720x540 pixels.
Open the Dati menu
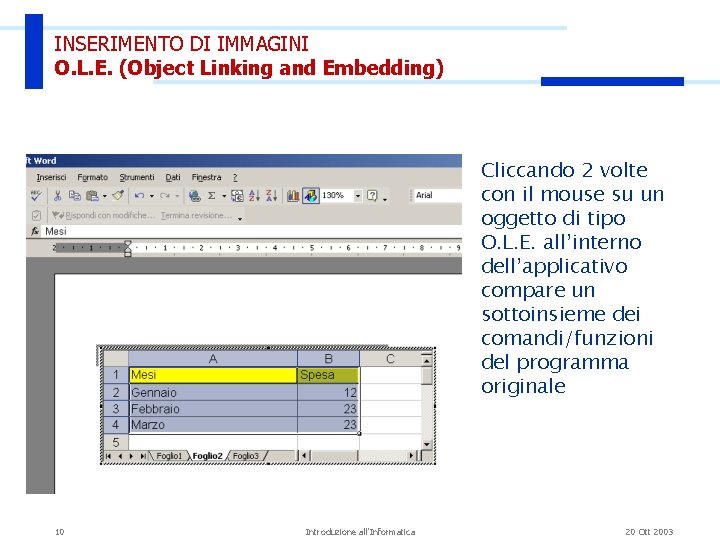(x=173, y=177)
